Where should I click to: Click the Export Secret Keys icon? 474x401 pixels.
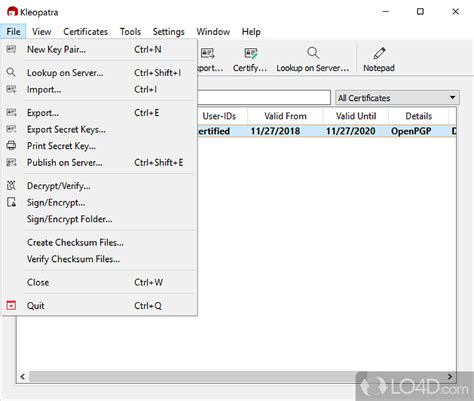pos(11,129)
